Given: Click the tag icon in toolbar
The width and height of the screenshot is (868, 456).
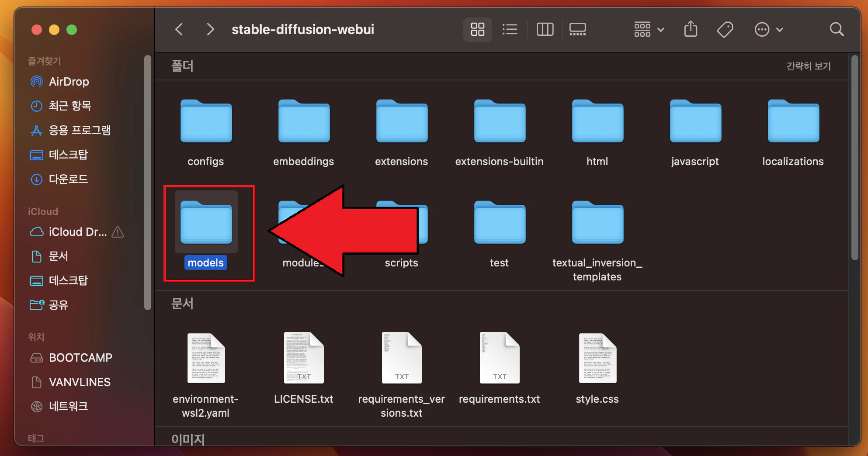Looking at the screenshot, I should [725, 30].
